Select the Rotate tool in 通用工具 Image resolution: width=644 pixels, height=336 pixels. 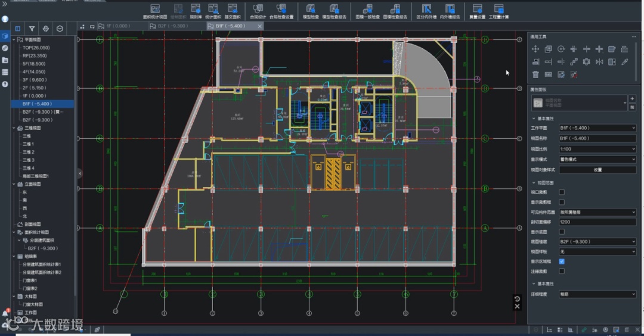[x=561, y=49]
